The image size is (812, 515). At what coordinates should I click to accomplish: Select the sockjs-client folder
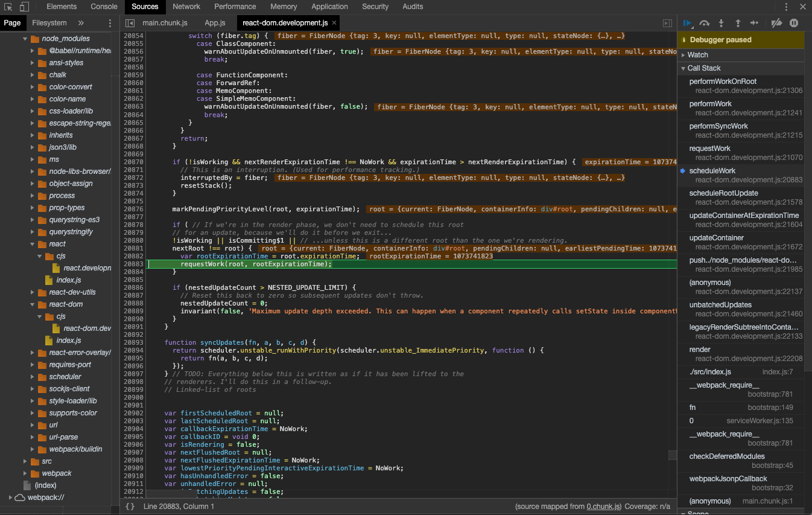point(69,389)
